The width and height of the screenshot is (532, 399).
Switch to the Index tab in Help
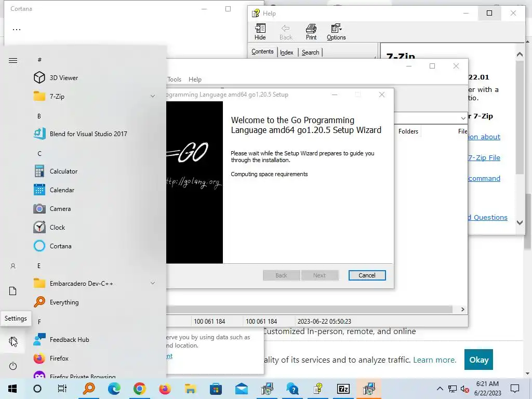coord(287,52)
